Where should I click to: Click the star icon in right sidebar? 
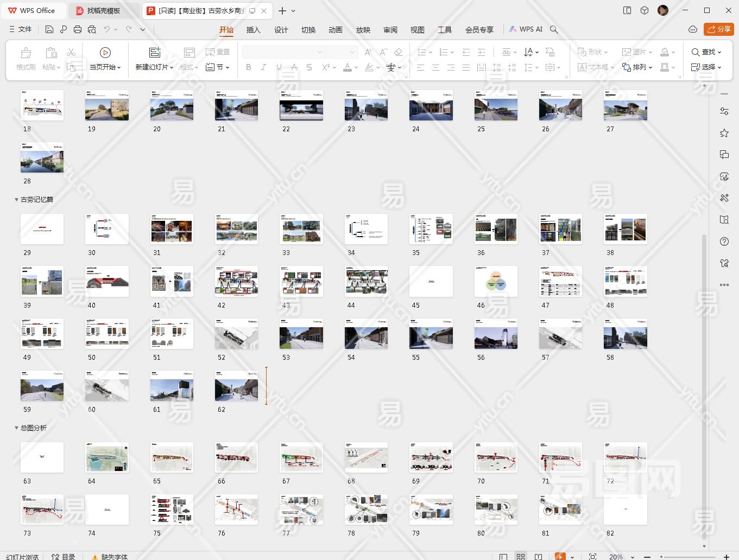[724, 133]
